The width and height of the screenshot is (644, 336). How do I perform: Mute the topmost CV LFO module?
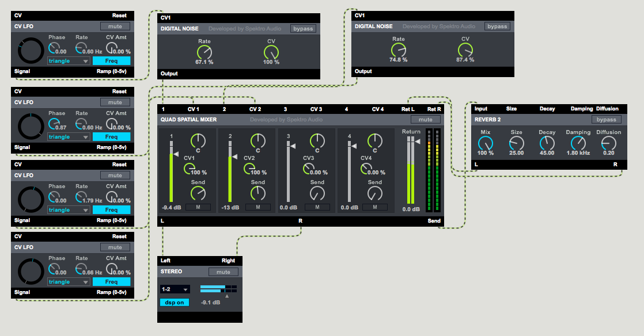[115, 26]
